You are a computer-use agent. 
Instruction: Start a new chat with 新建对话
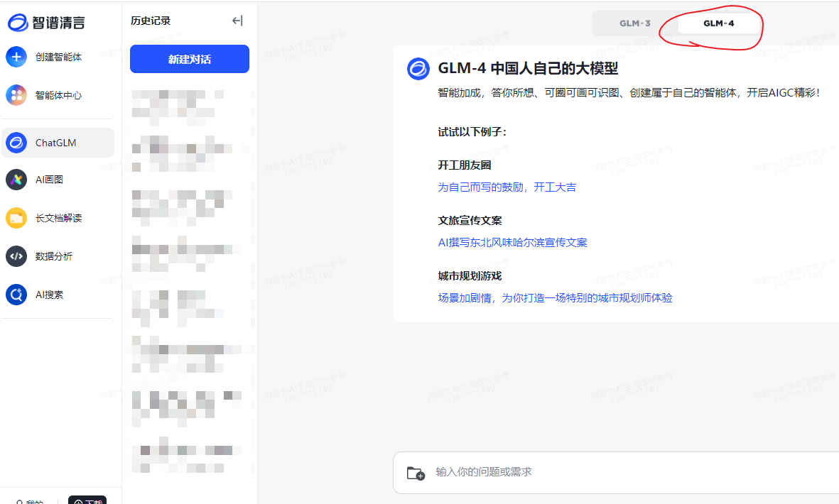(x=190, y=59)
